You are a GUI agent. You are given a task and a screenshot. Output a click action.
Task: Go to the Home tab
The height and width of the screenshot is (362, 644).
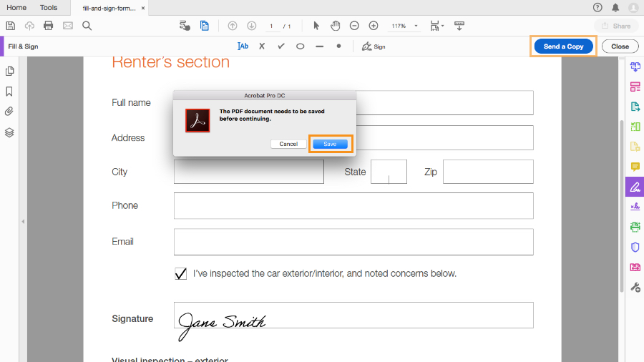pos(16,7)
